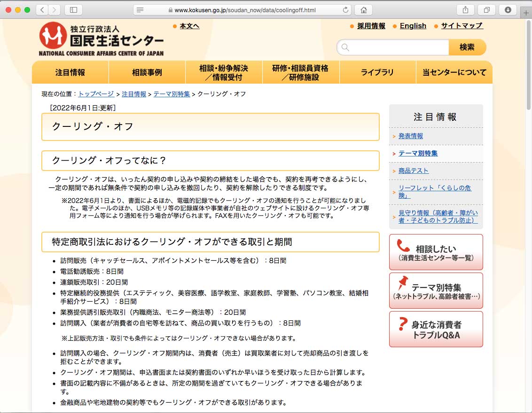Open the home page button
The height and width of the screenshot is (413, 532).
coord(363,10)
